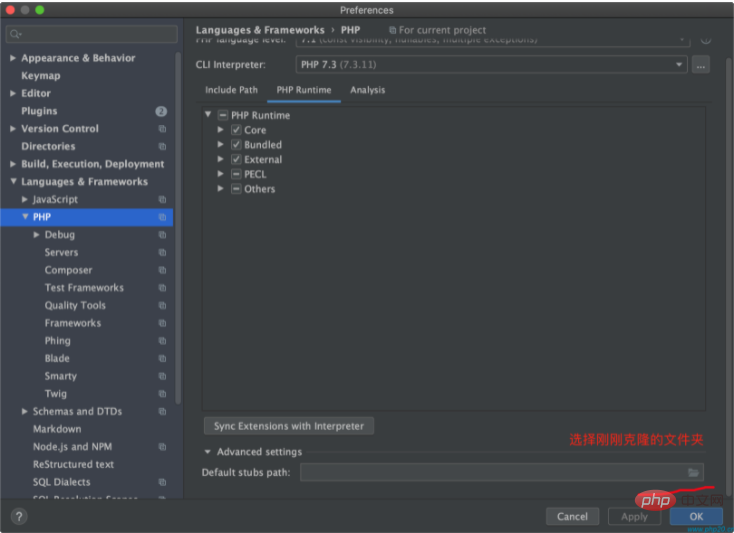Open Keymap settings page
This screenshot has height=533, width=734.
point(41,76)
